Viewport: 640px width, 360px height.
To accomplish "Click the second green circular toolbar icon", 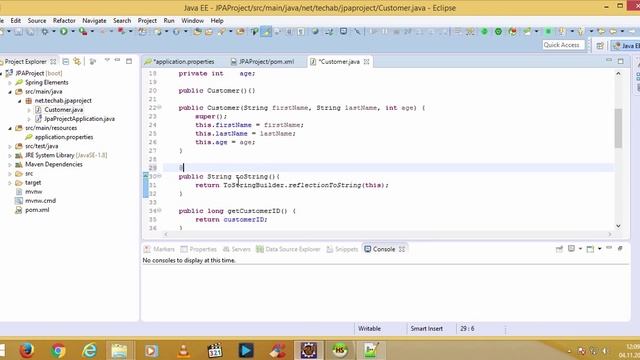I will 498,31.
